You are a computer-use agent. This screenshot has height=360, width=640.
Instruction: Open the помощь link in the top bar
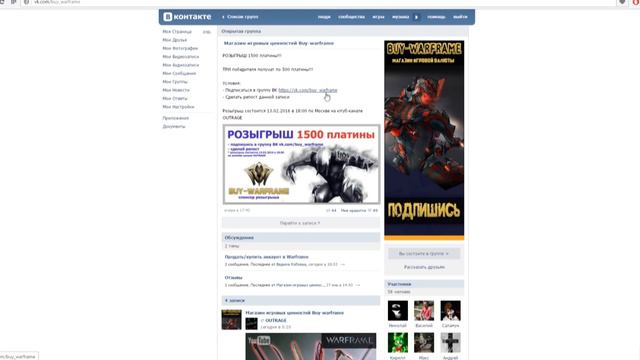(436, 17)
